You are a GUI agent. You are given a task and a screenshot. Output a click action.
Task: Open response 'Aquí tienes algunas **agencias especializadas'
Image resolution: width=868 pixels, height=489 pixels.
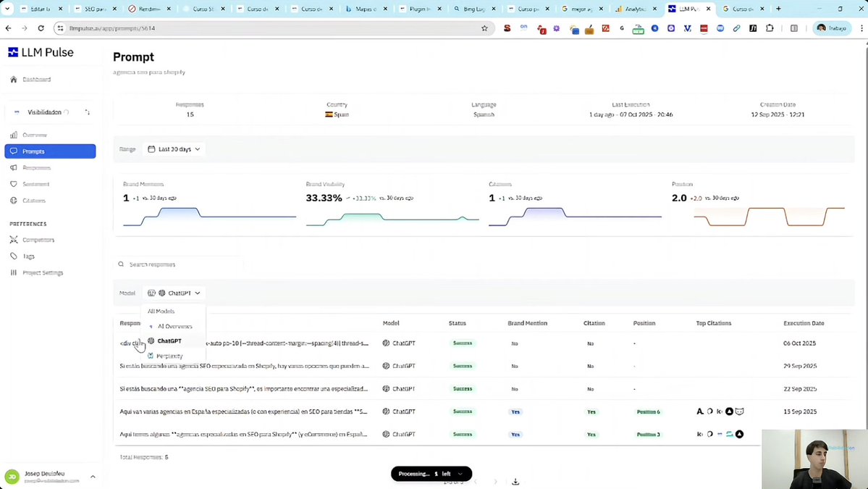(x=244, y=434)
